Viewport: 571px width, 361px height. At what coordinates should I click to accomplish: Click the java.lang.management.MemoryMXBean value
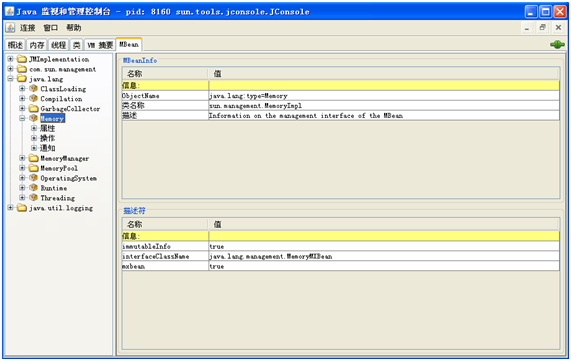(x=384, y=256)
